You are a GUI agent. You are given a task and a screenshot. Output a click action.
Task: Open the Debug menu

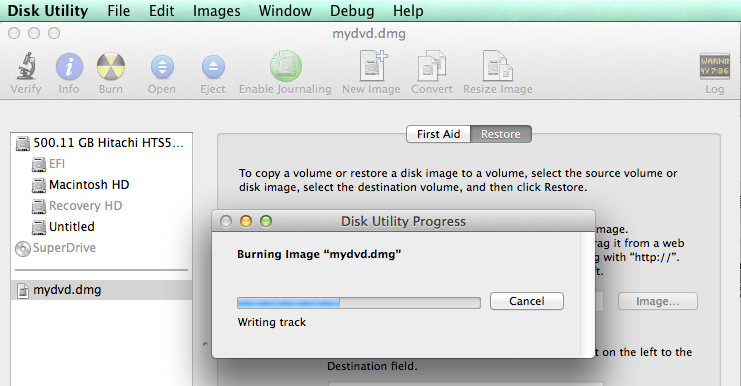click(352, 10)
